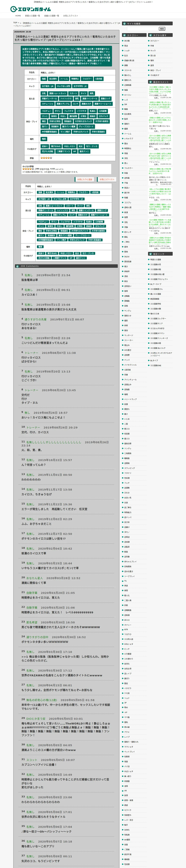Open the 未分類 category link
186x868 pixels.
(x=127, y=41)
